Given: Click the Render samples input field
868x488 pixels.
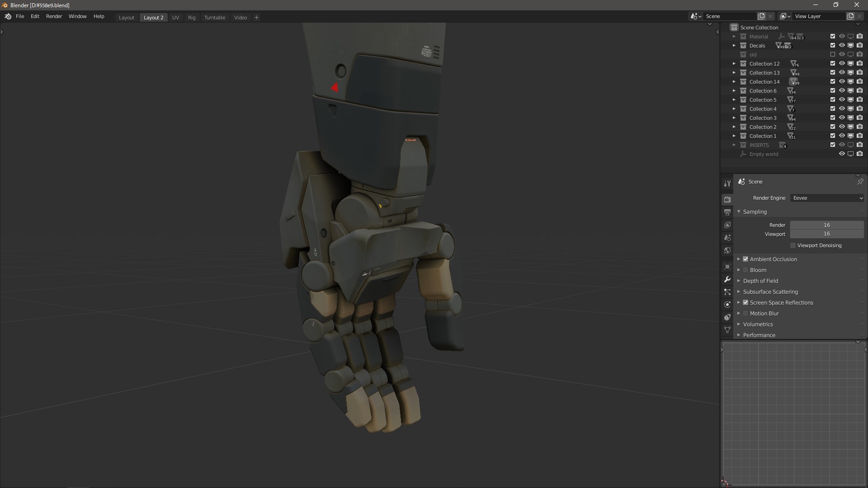Looking at the screenshot, I should coord(827,225).
